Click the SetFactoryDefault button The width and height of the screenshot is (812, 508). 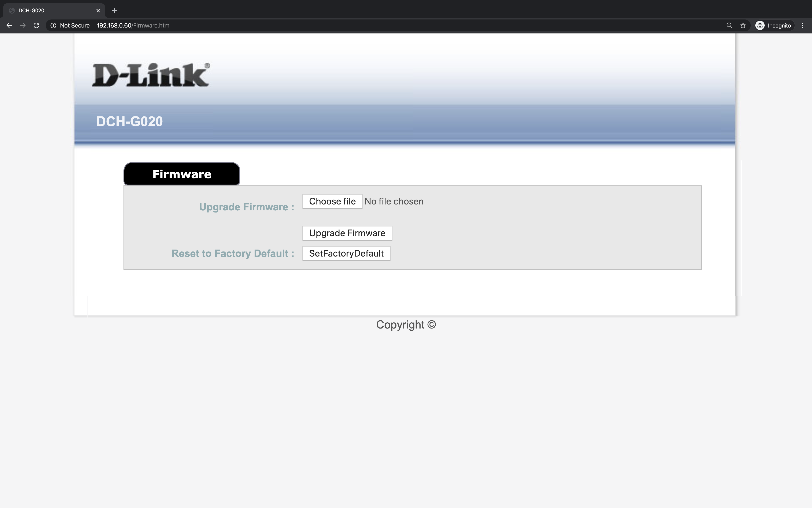pyautogui.click(x=346, y=253)
